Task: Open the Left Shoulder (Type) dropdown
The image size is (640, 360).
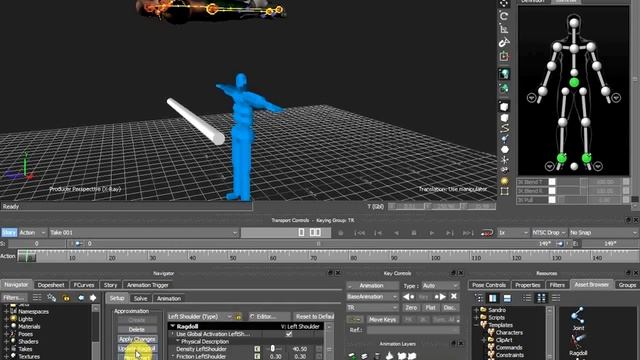Action: pos(200,316)
